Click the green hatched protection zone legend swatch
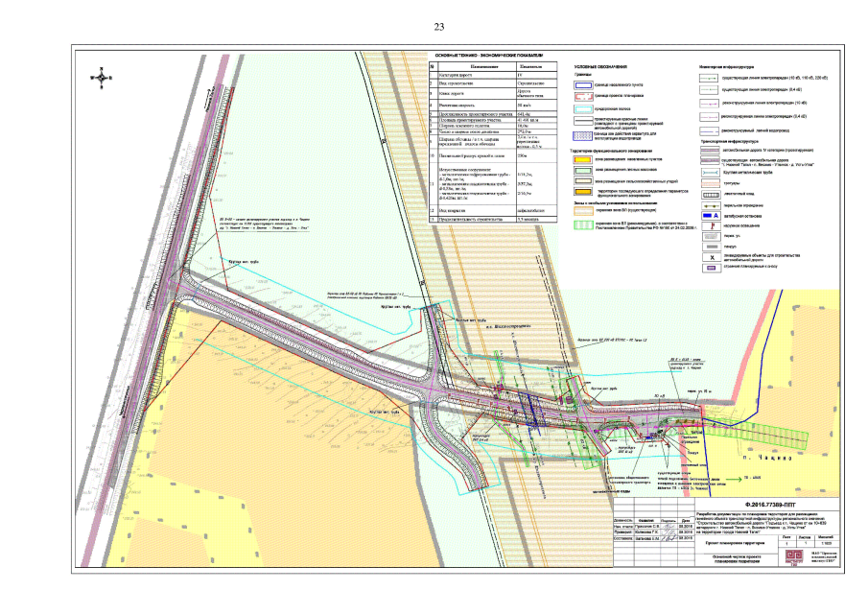The height and width of the screenshot is (614, 868). click(585, 223)
